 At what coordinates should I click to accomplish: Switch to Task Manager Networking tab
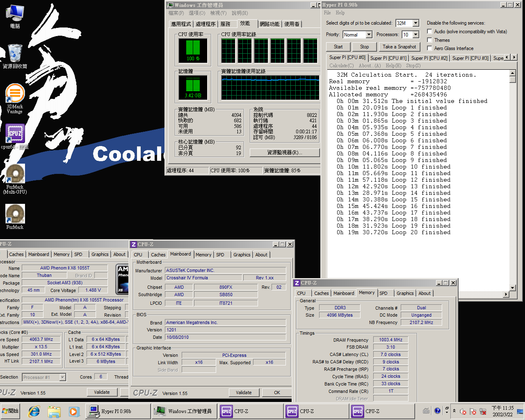[269, 24]
